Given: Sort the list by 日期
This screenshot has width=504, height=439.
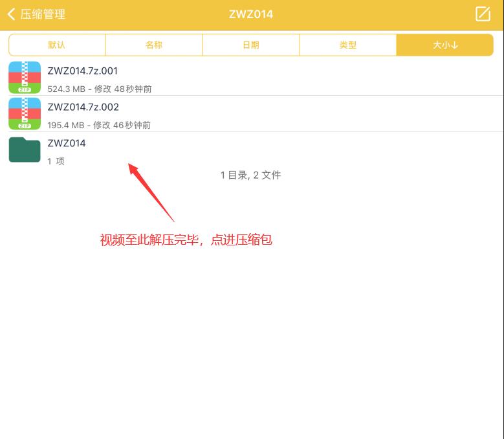Looking at the screenshot, I should 251,45.
